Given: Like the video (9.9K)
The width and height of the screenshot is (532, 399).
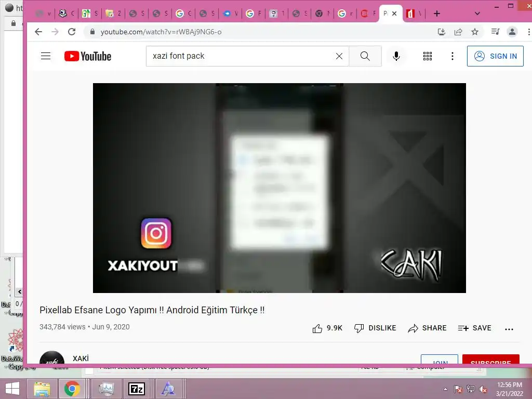Looking at the screenshot, I should (327, 328).
